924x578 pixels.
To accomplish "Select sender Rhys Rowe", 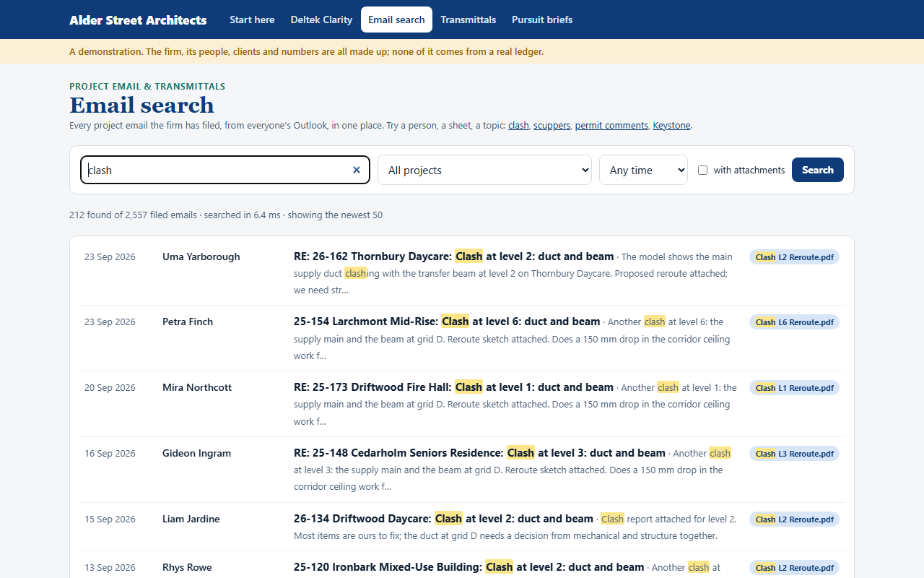I will click(187, 567).
